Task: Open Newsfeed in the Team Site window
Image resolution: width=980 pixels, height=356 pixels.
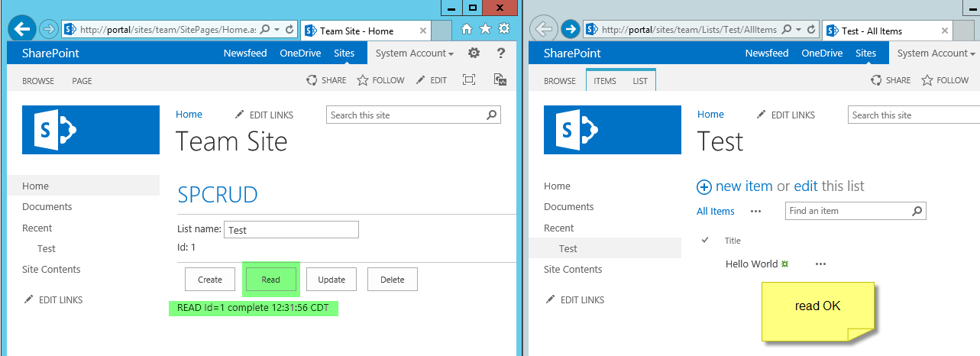Action: coord(245,53)
